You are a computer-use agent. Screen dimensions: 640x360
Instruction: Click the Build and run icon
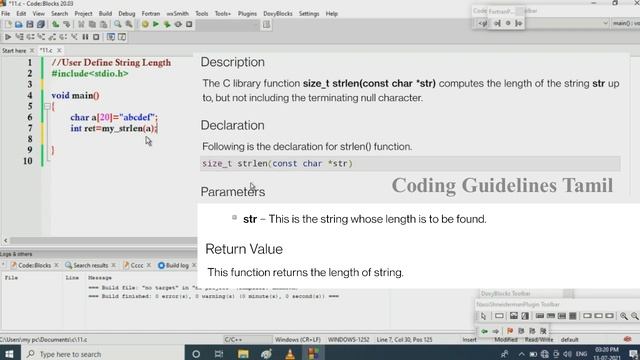167,24
